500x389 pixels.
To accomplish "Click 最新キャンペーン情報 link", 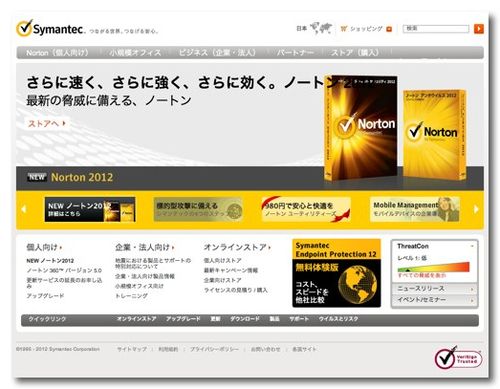I will pos(231,270).
